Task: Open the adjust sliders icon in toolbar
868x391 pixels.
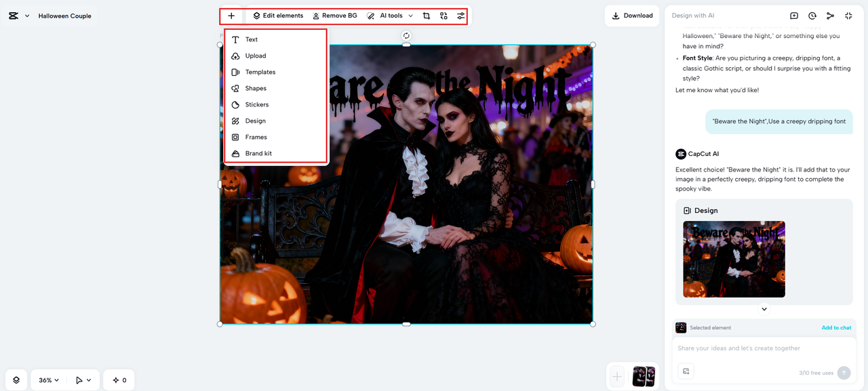Action: pyautogui.click(x=461, y=16)
